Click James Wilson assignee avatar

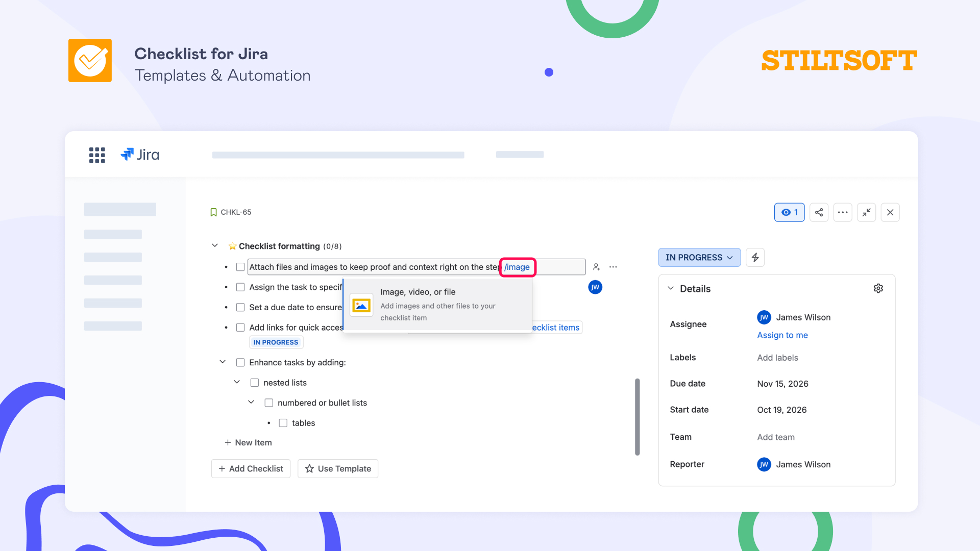tap(764, 317)
